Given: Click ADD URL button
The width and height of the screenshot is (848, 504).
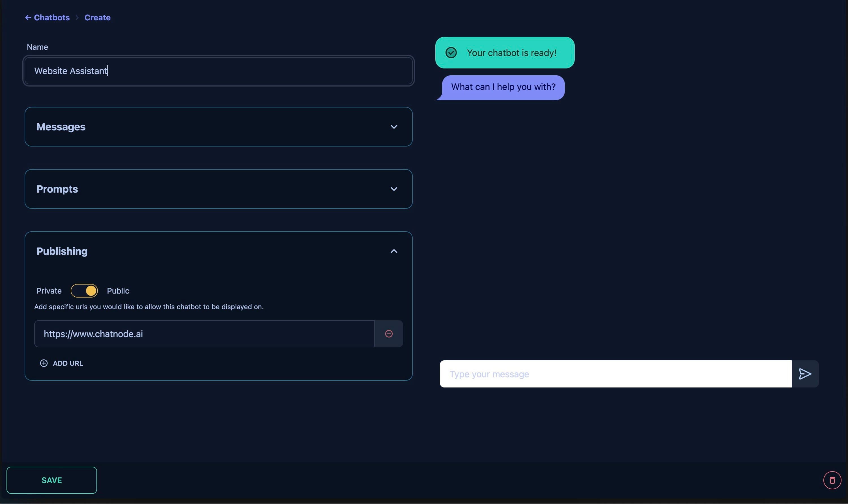Looking at the screenshot, I should click(x=61, y=363).
